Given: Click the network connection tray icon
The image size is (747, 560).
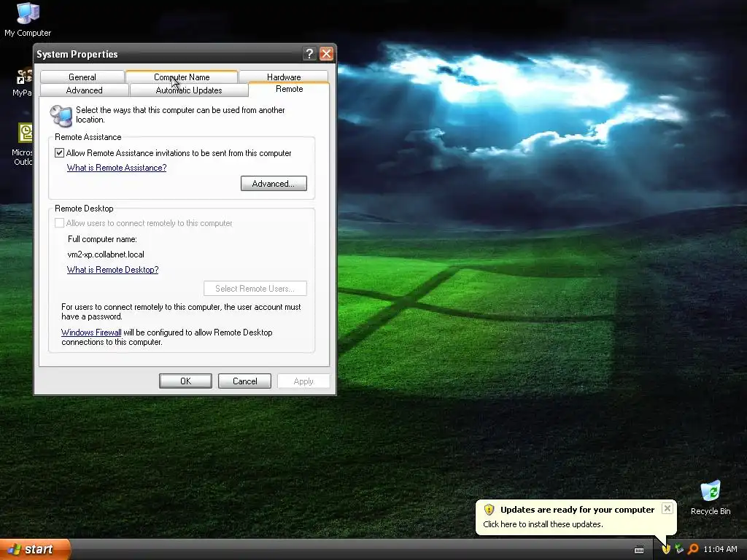Looking at the screenshot, I should tap(679, 549).
